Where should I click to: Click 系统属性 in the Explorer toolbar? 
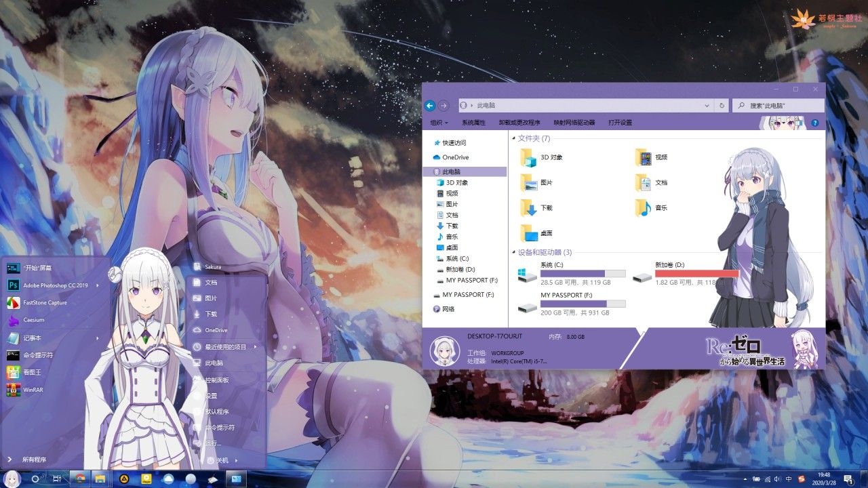tap(473, 123)
